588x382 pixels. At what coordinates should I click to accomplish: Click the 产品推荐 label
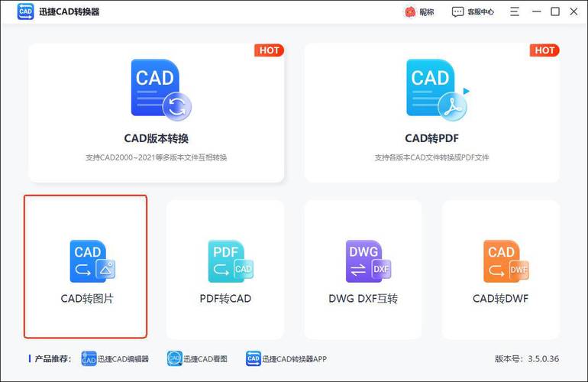tap(53, 359)
